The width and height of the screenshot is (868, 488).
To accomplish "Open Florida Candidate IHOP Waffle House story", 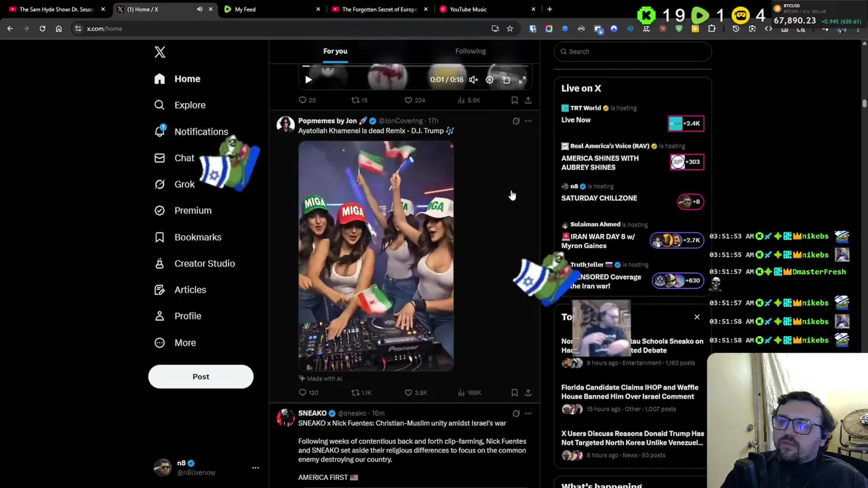I will click(x=633, y=399).
